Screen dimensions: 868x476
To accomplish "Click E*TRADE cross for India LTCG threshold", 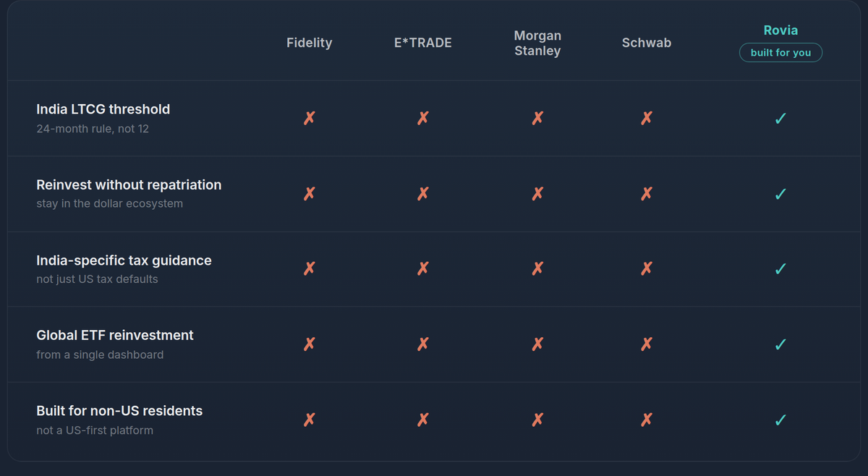I will 423,118.
